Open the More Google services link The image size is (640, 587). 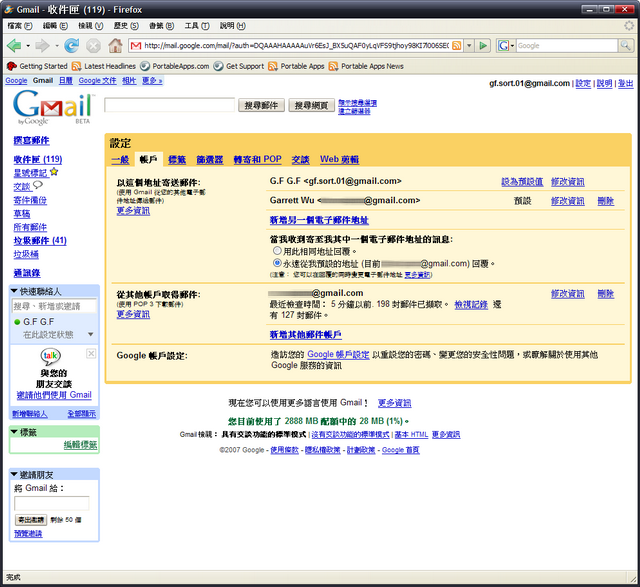(152, 81)
